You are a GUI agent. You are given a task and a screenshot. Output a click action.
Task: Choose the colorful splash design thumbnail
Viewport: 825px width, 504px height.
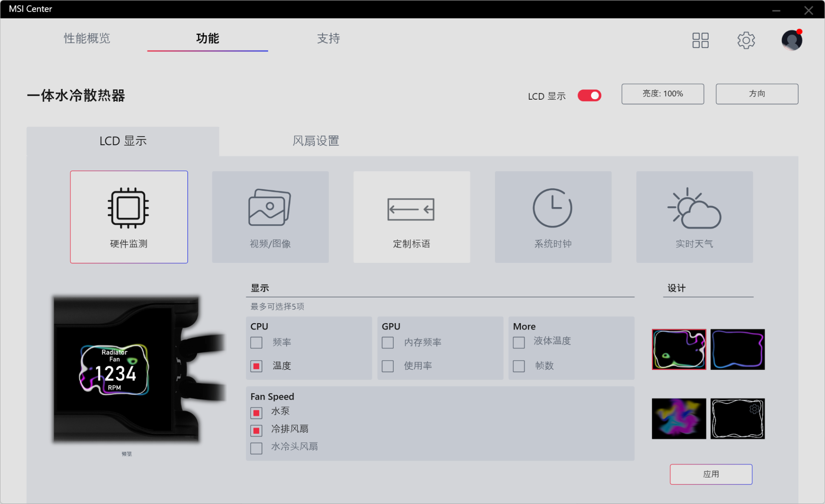pyautogui.click(x=679, y=418)
